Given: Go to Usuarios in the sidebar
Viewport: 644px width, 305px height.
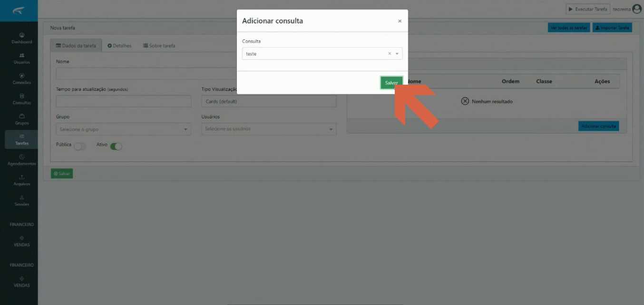Looking at the screenshot, I should coord(21,59).
